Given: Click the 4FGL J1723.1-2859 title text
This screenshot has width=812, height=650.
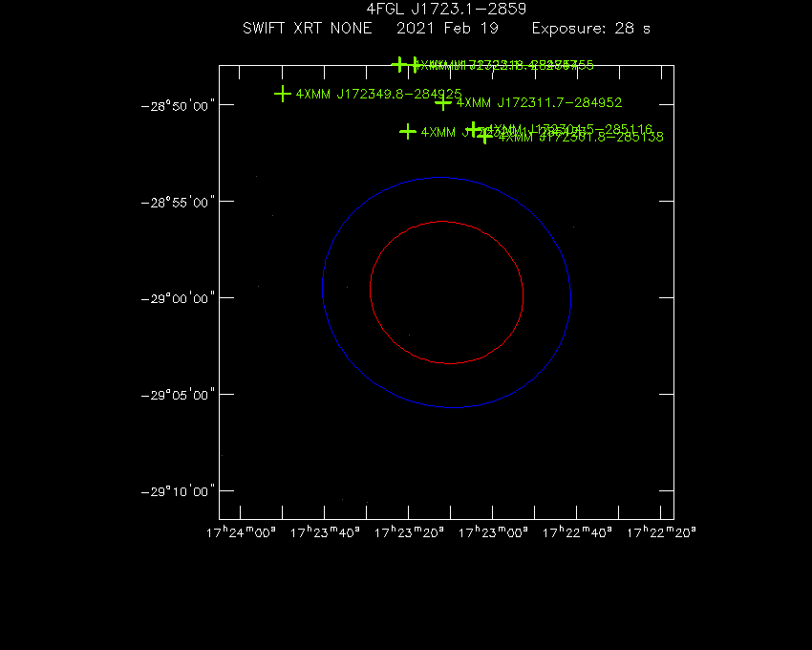Looking at the screenshot, I should click(x=446, y=9).
